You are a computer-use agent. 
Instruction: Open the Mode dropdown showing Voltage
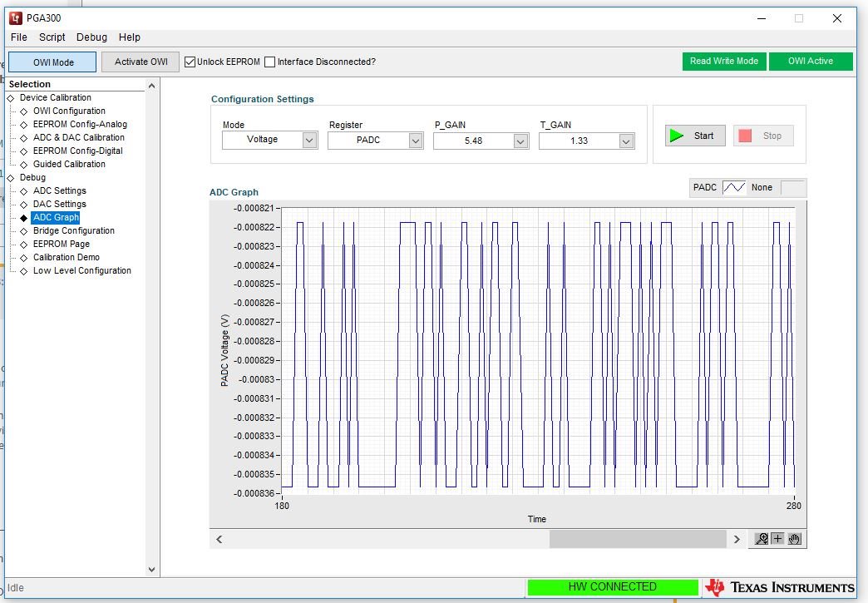(309, 140)
